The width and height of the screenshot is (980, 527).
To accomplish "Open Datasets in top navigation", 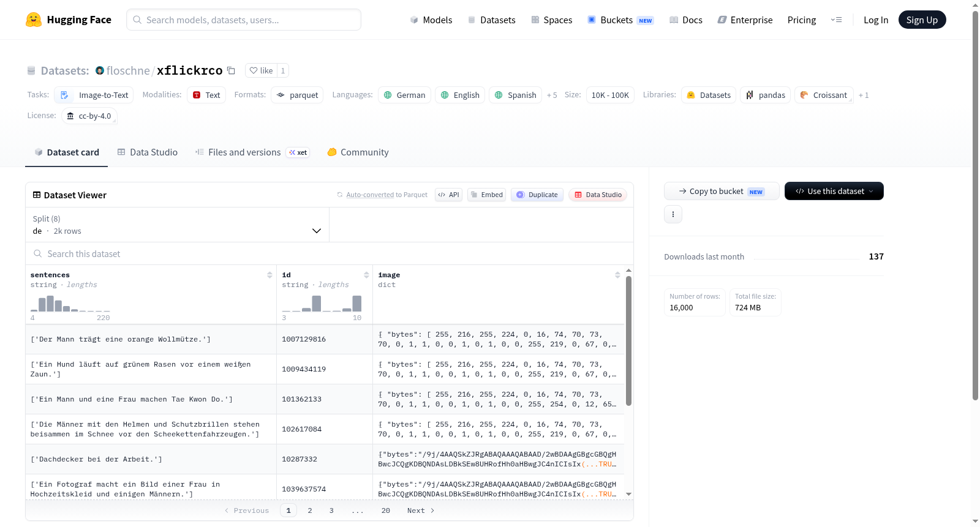I will click(491, 20).
